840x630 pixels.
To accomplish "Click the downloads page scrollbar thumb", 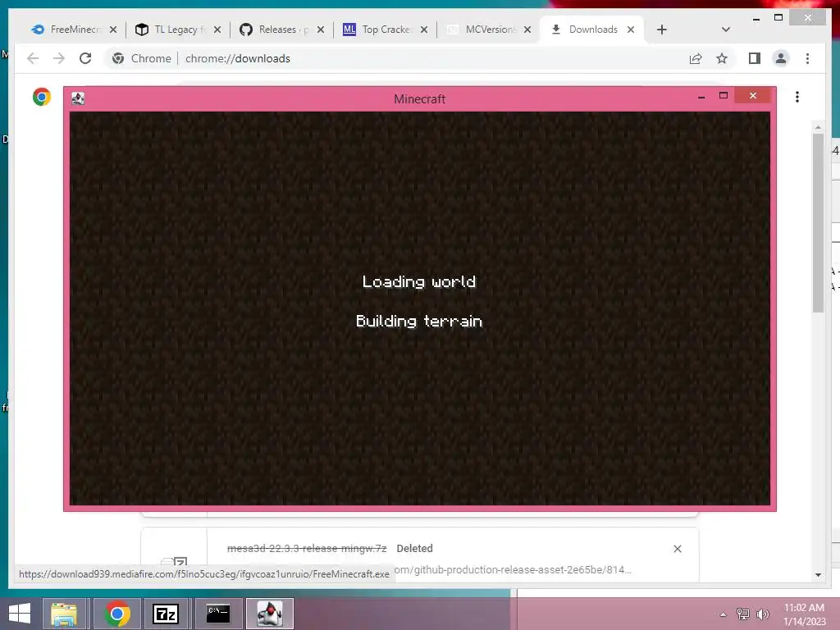I will click(x=818, y=222).
